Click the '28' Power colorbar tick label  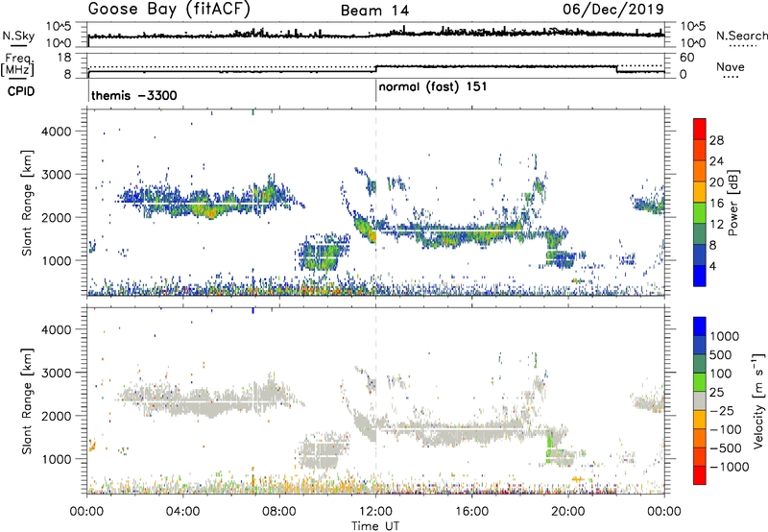coord(716,140)
